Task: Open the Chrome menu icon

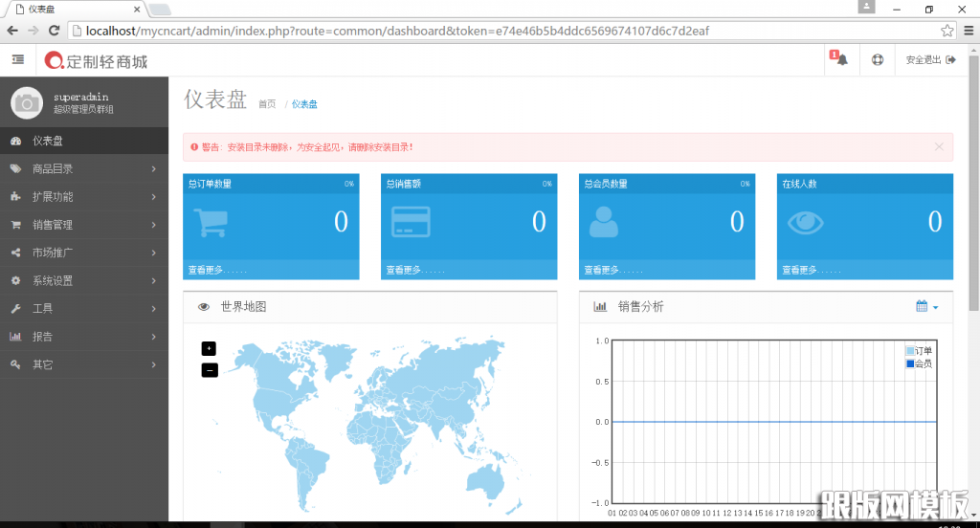Action: click(x=969, y=31)
